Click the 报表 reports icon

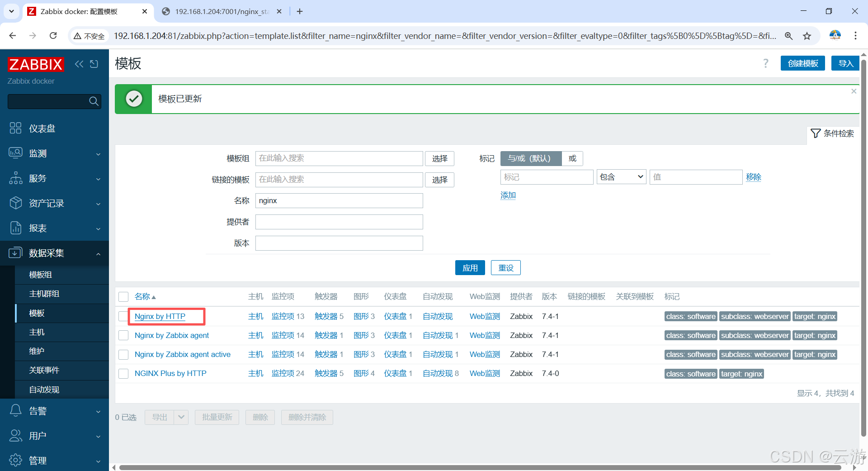tap(15, 228)
